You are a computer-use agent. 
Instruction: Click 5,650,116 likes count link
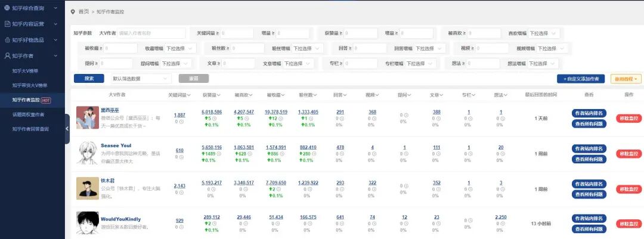pos(212,147)
